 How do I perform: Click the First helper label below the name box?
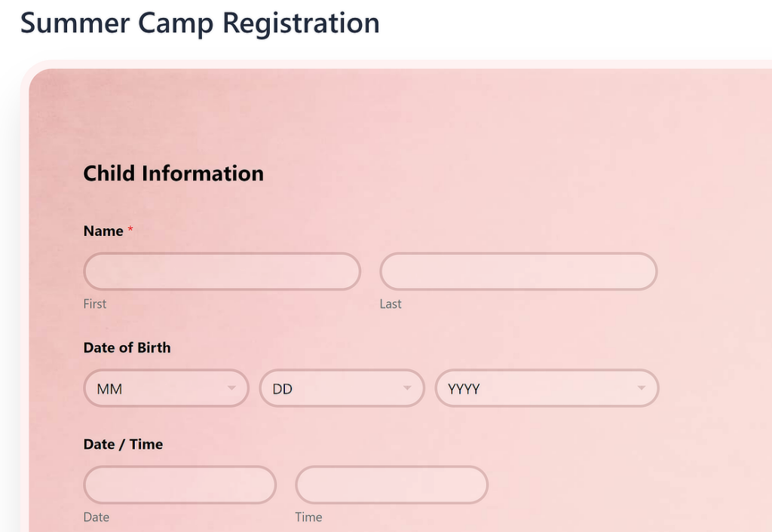[94, 304]
